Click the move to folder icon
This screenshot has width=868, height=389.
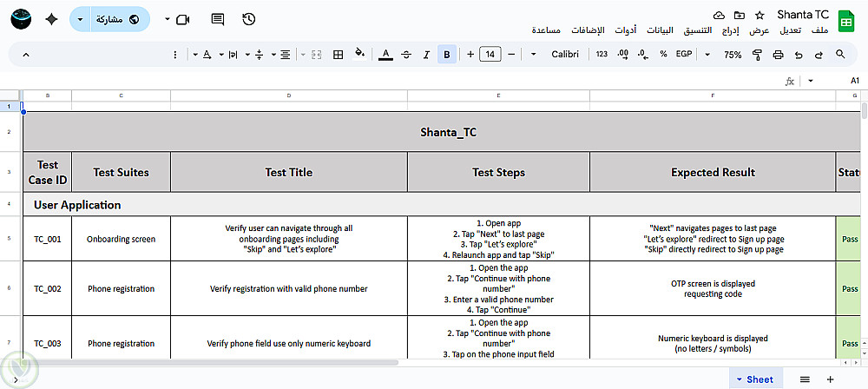(739, 15)
